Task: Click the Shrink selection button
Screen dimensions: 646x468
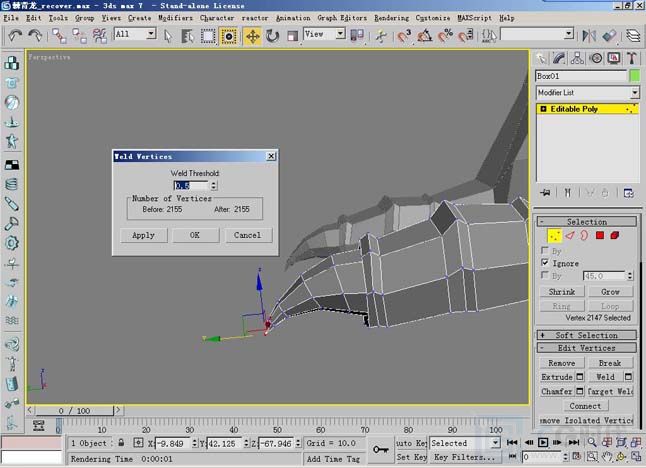Action: coord(562,292)
